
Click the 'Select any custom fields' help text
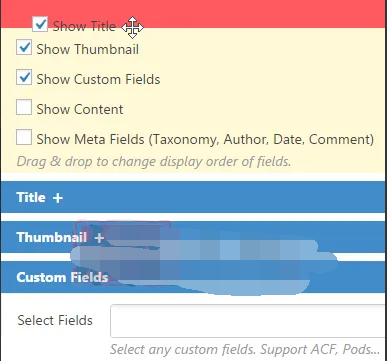pyautogui.click(x=245, y=349)
